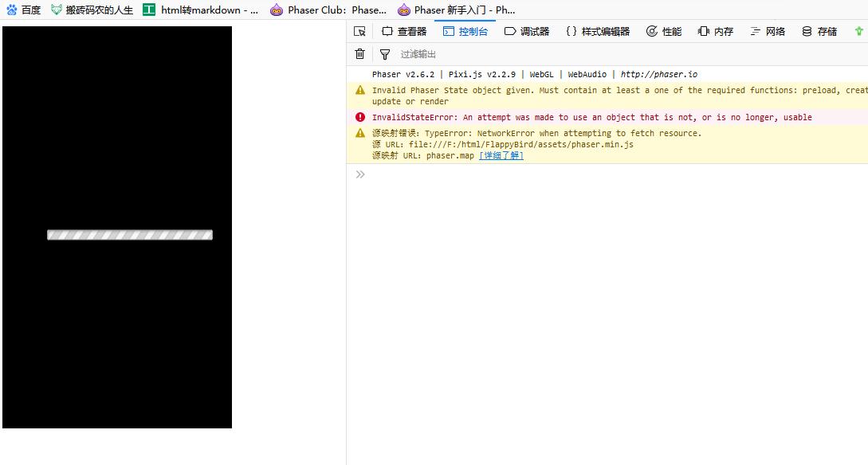The height and width of the screenshot is (465, 868).
Task: Open the 百度 bookmark
Action: click(x=23, y=10)
